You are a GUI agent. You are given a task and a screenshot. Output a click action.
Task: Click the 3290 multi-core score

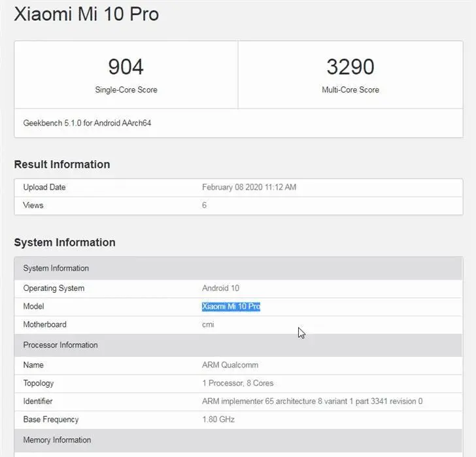pos(350,67)
